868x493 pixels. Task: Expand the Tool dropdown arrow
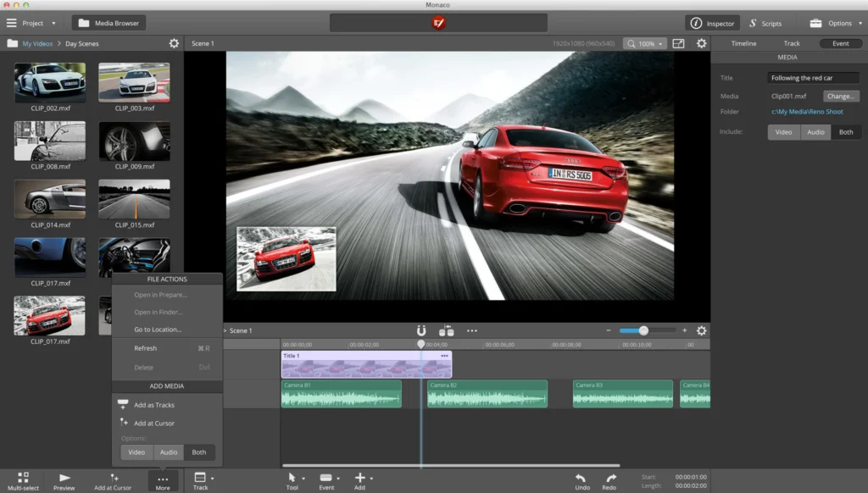pyautogui.click(x=303, y=479)
